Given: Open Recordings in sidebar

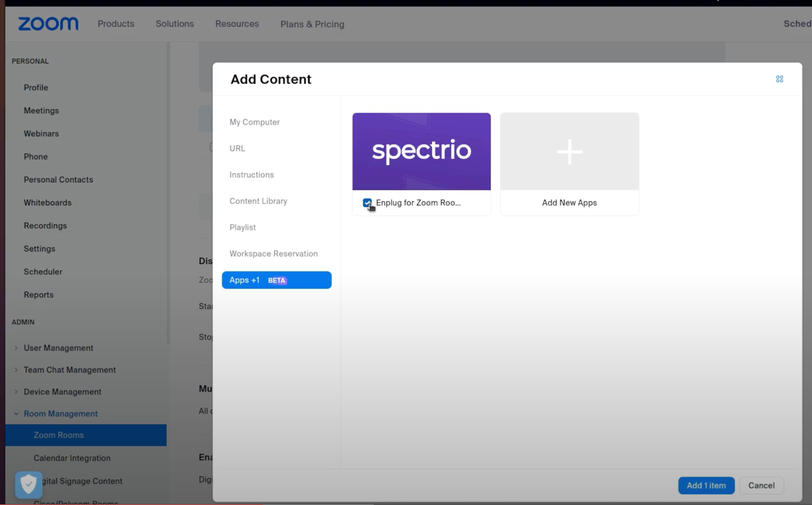Looking at the screenshot, I should (x=45, y=226).
